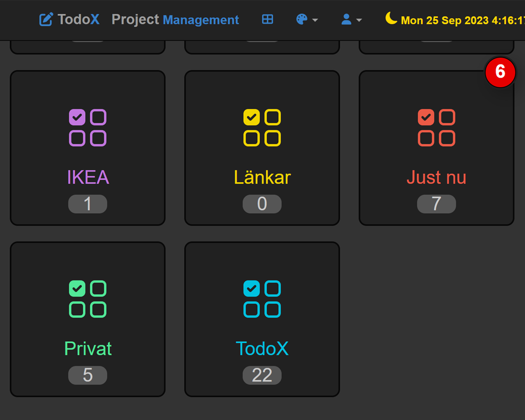Image resolution: width=525 pixels, height=420 pixels.
Task: Select the Just nu project title
Action: click(436, 177)
